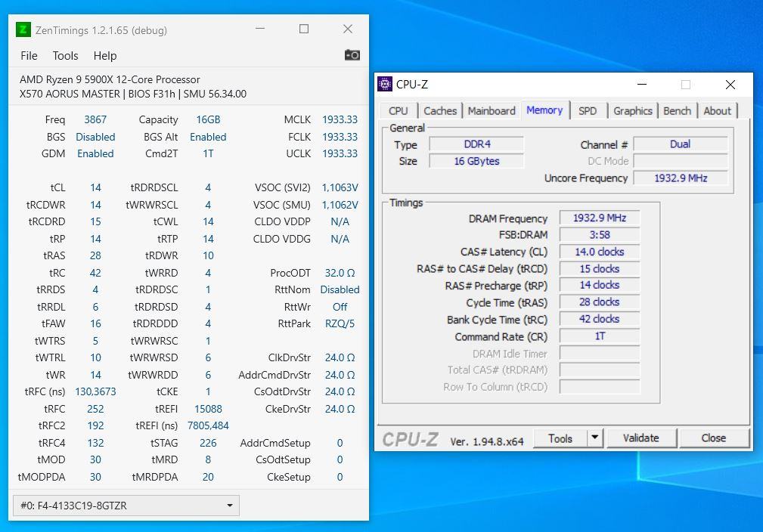Select the Memory tab
The height and width of the screenshot is (532, 763).
544,110
